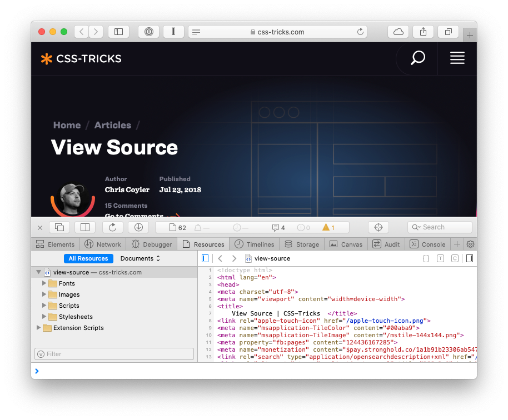Dock Web Inspector to the side
This screenshot has height=420, width=508.
click(x=85, y=227)
